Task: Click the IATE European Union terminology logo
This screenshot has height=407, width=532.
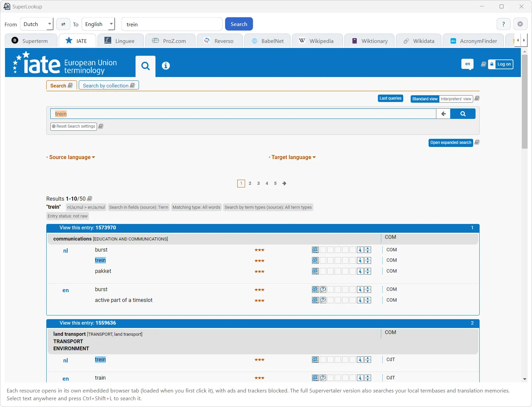Action: 65,63
